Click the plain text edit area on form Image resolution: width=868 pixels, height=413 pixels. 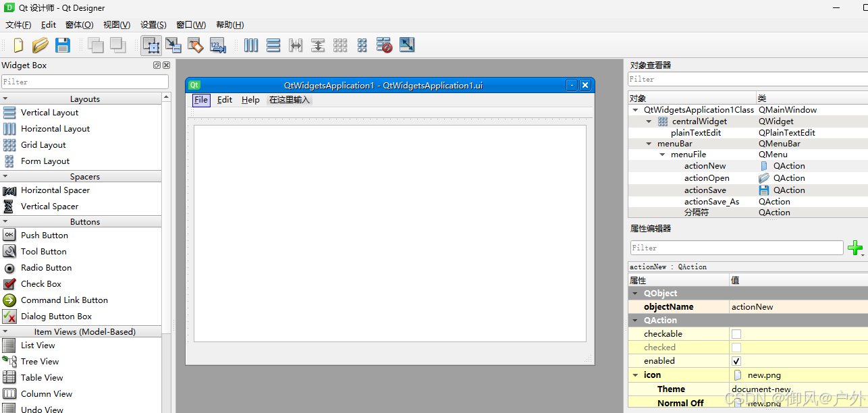click(390, 233)
